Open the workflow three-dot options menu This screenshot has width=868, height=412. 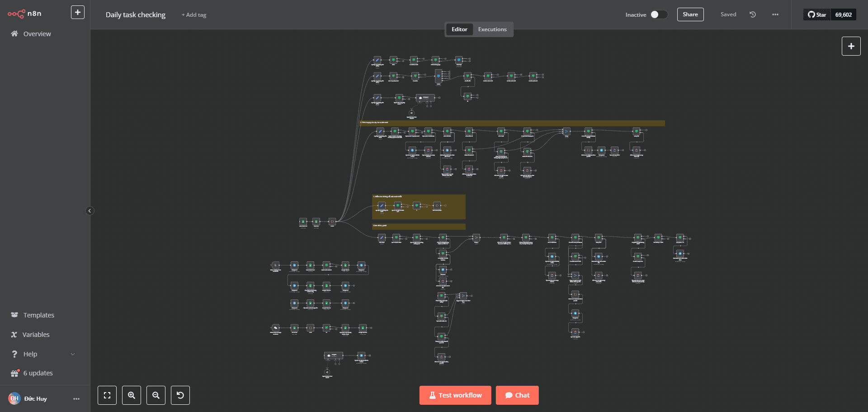coord(775,14)
